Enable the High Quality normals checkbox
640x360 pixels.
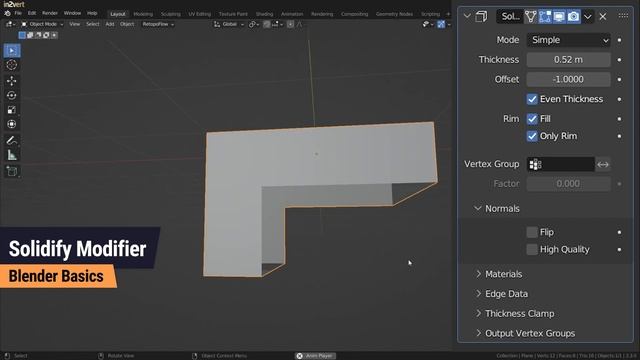[532, 249]
